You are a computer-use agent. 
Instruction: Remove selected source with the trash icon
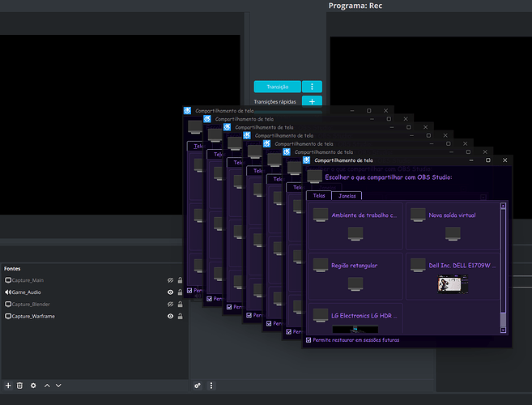click(19, 386)
